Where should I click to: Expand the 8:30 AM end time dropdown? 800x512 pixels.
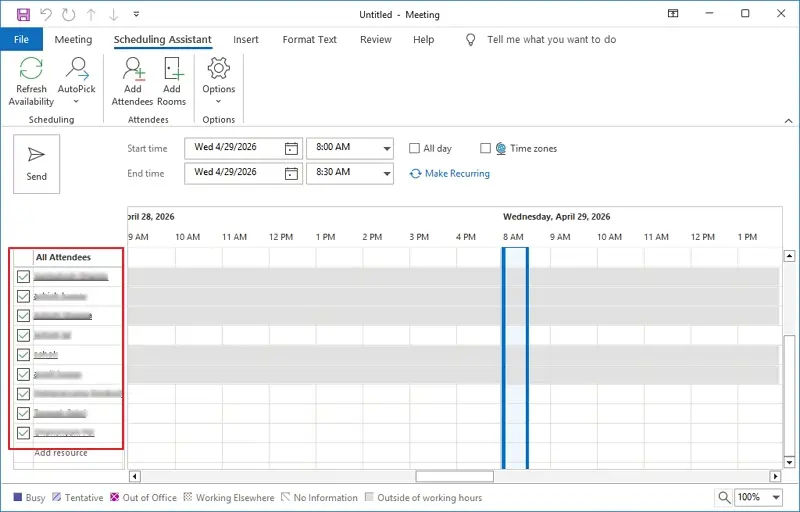point(387,174)
